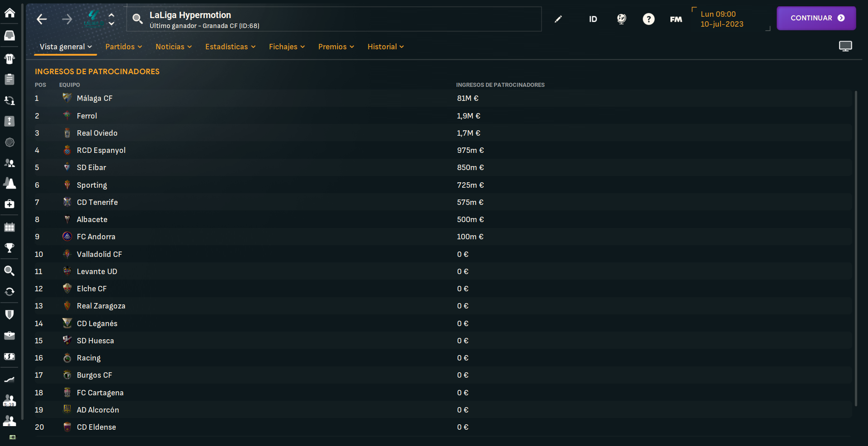
Task: Expand the Historial dropdown menu
Action: pyautogui.click(x=386, y=47)
